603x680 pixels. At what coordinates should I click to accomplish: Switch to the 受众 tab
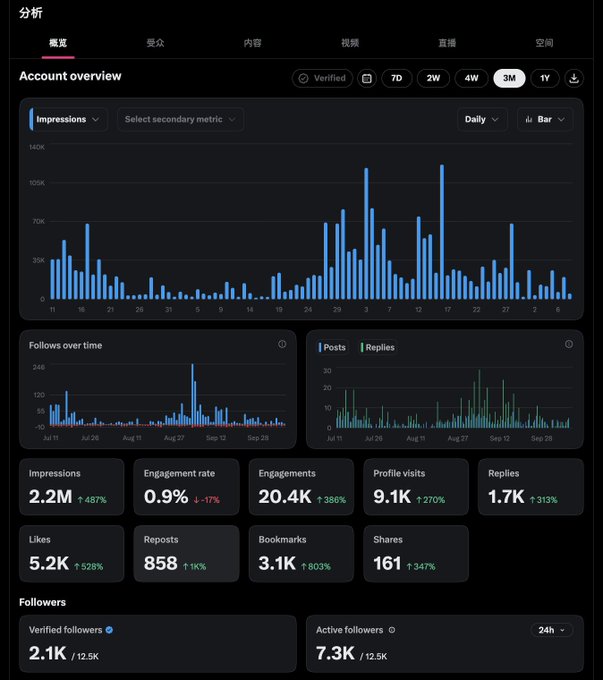pos(155,43)
